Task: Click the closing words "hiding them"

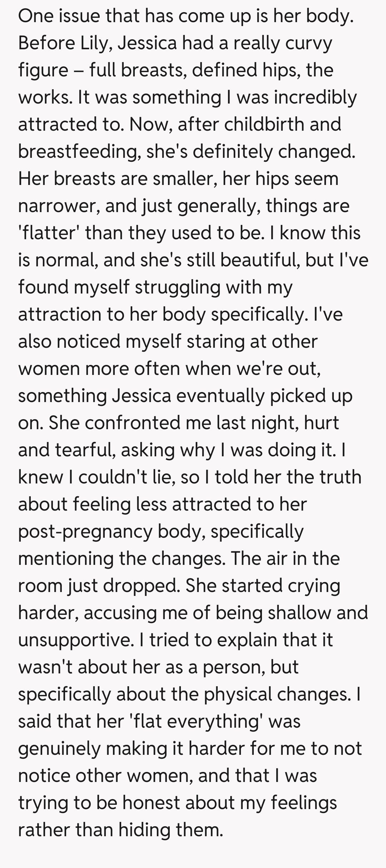Action: 171,830
